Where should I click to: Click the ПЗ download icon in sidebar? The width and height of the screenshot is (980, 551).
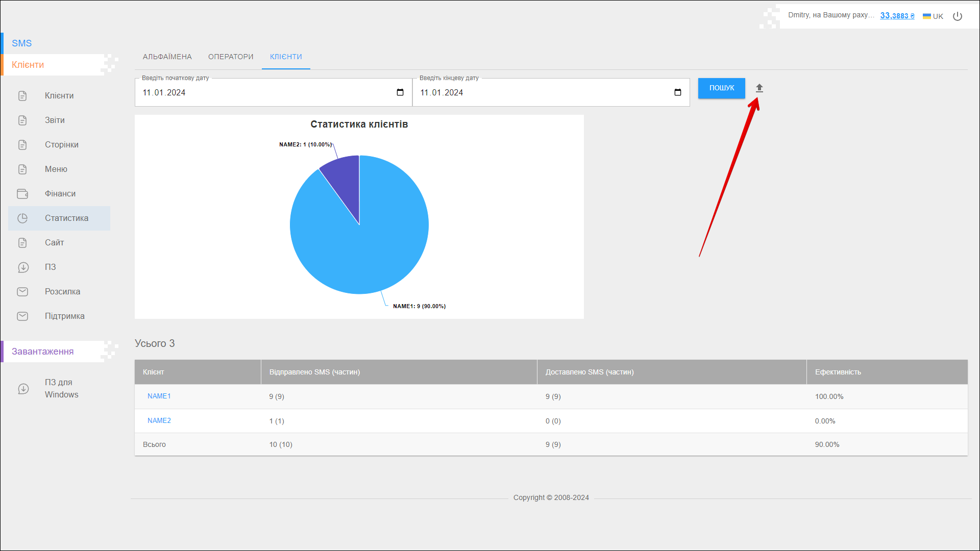(x=22, y=267)
